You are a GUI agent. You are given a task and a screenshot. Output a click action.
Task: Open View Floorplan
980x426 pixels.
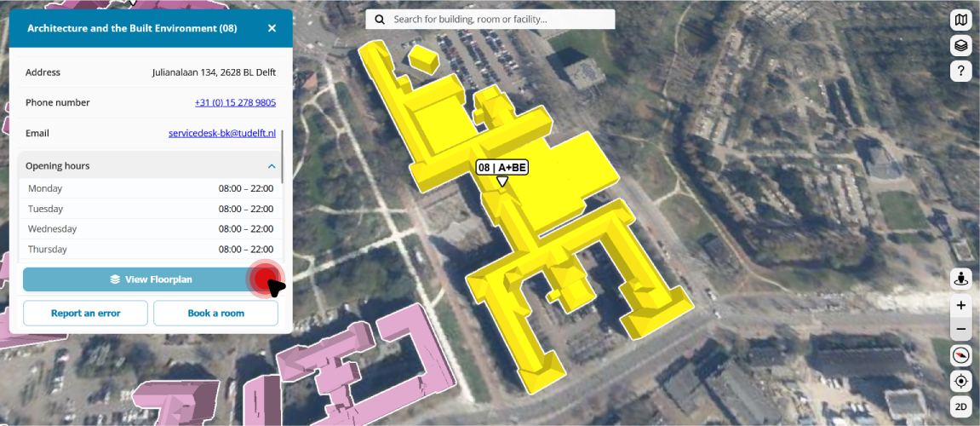click(x=151, y=279)
